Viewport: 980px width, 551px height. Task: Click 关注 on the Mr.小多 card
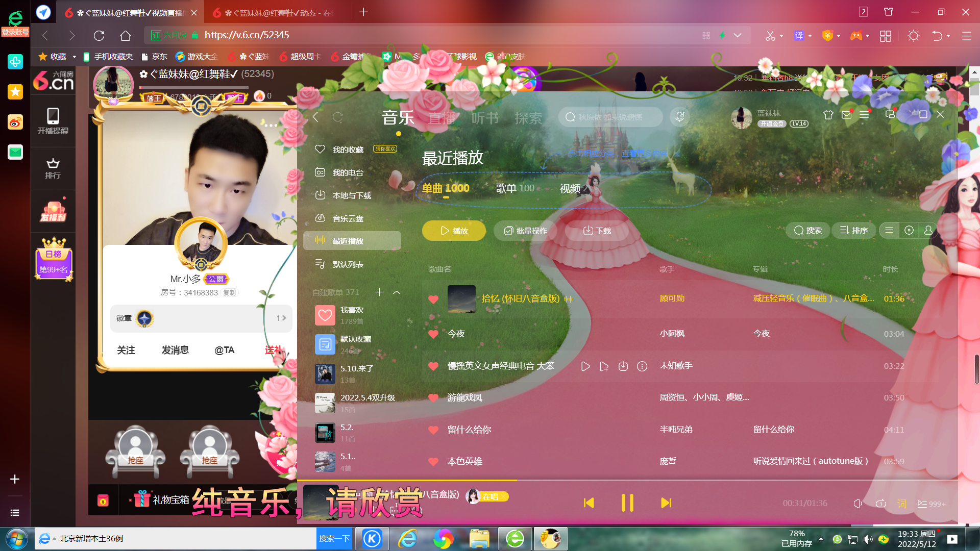(126, 350)
